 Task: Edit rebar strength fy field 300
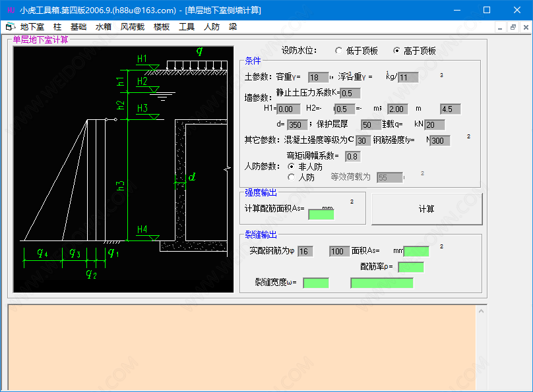point(440,140)
